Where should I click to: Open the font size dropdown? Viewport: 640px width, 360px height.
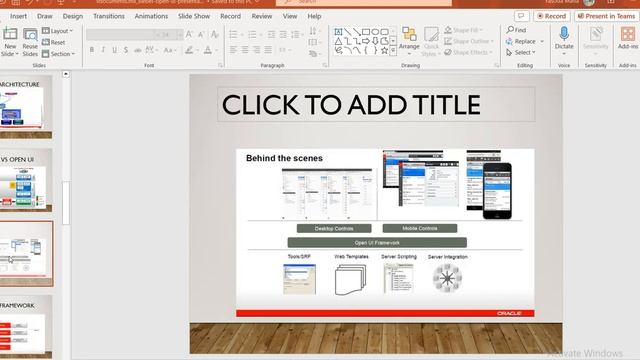[x=180, y=35]
